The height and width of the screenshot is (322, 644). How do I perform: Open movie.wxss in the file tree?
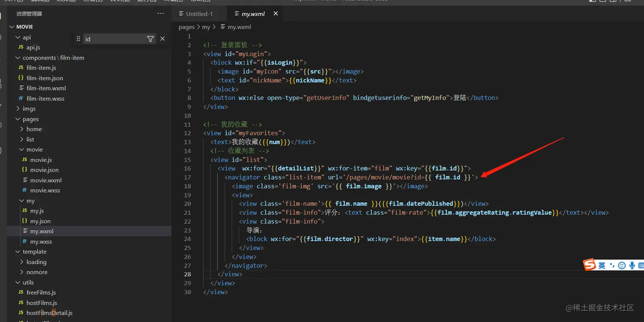(45, 190)
